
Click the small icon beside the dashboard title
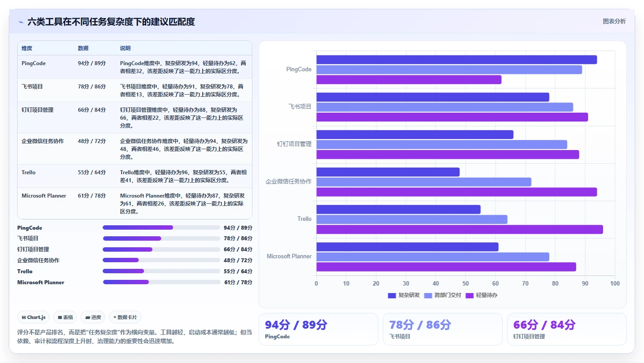21,22
